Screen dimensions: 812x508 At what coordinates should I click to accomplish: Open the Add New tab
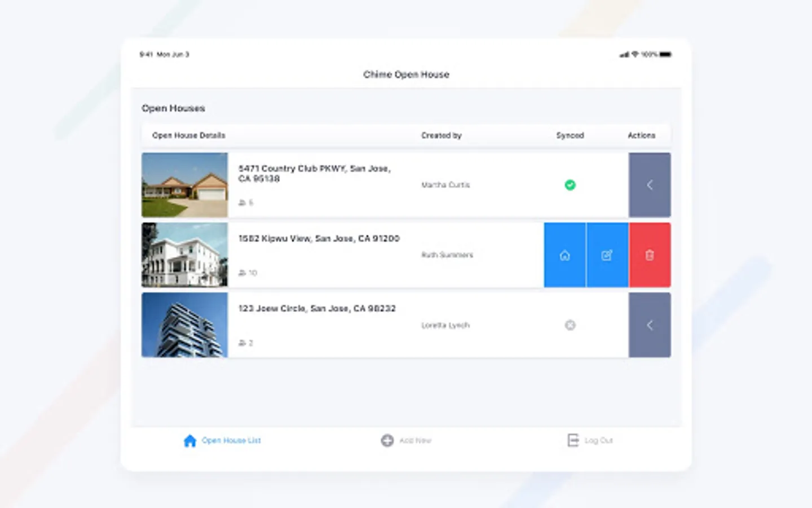(406, 440)
